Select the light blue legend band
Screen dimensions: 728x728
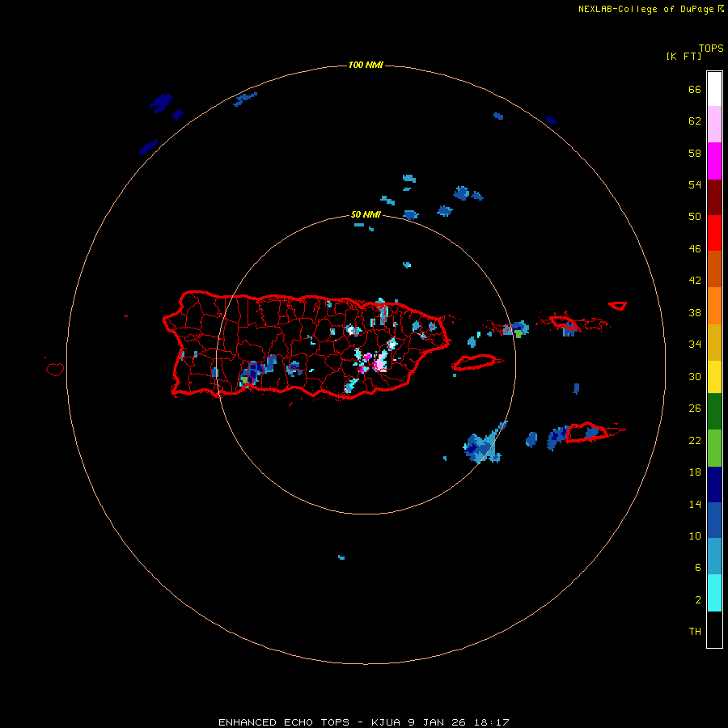(714, 556)
